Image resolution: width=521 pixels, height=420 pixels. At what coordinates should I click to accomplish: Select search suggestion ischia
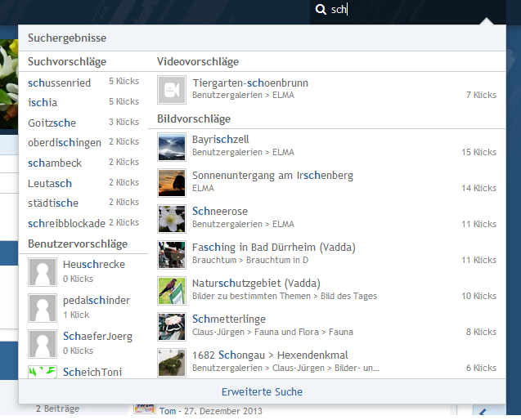coord(43,102)
